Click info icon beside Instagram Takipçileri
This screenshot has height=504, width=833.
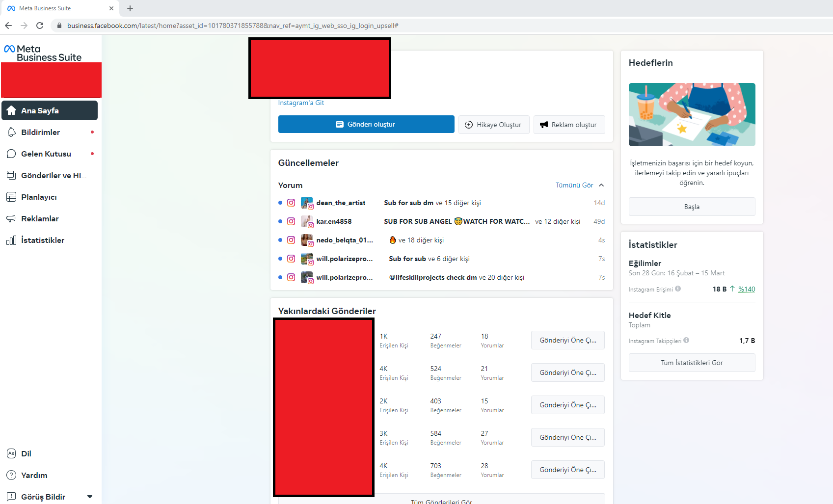click(x=686, y=340)
